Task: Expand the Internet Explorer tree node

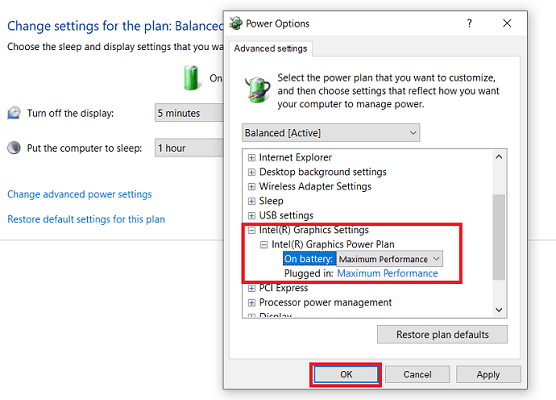Action: (x=251, y=157)
